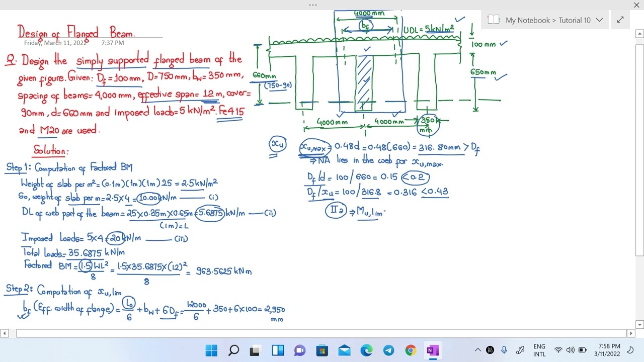Click the 'Total loads= 35.6875 kN/m' line

pyautogui.click(x=73, y=252)
